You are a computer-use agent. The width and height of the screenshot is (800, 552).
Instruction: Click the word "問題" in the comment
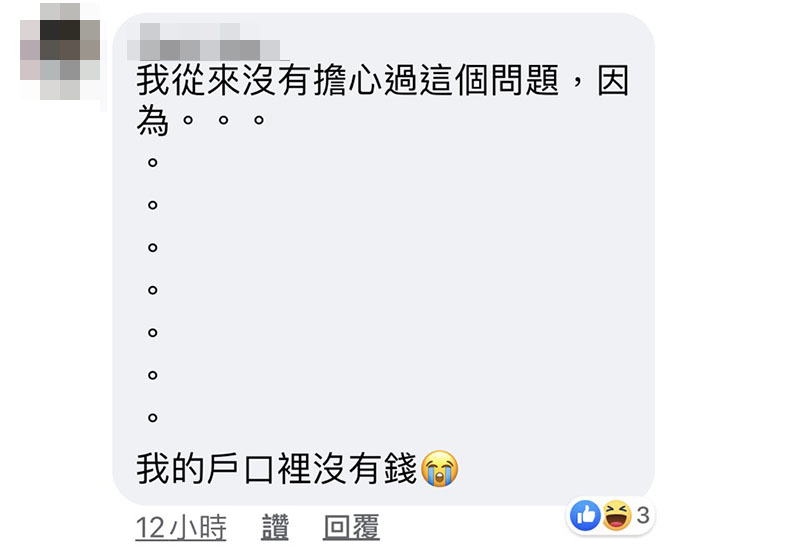524,80
